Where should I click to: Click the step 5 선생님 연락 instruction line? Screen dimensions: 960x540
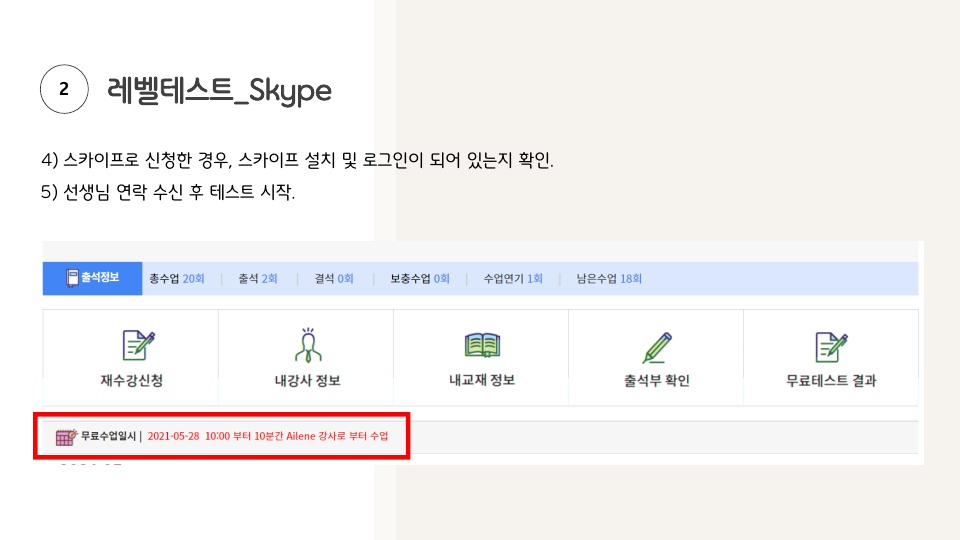point(168,193)
